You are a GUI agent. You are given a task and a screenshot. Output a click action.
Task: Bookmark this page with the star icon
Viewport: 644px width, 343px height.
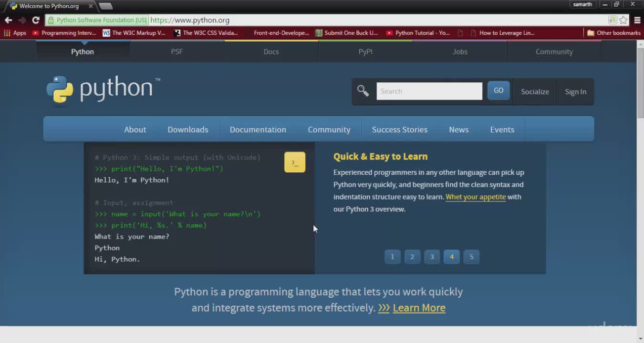coord(623,20)
